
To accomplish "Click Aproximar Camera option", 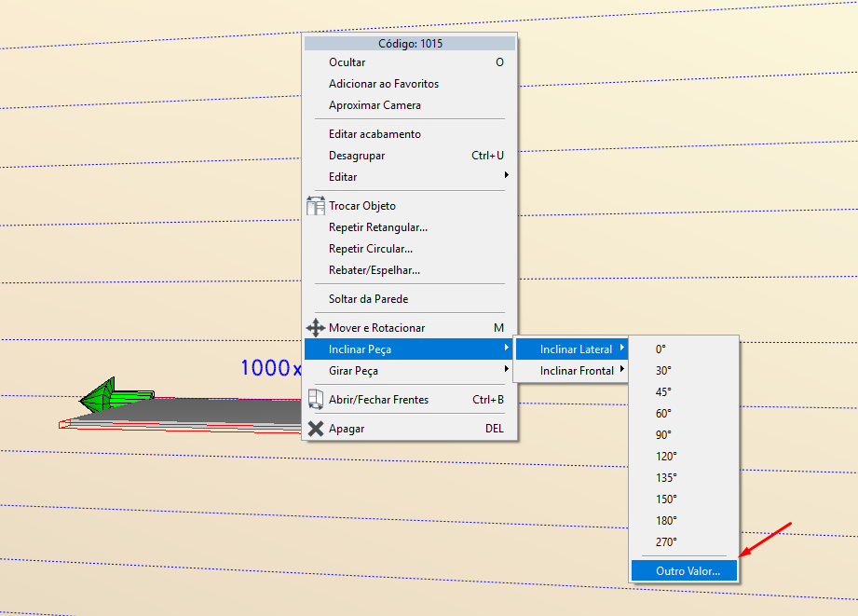I will (375, 105).
